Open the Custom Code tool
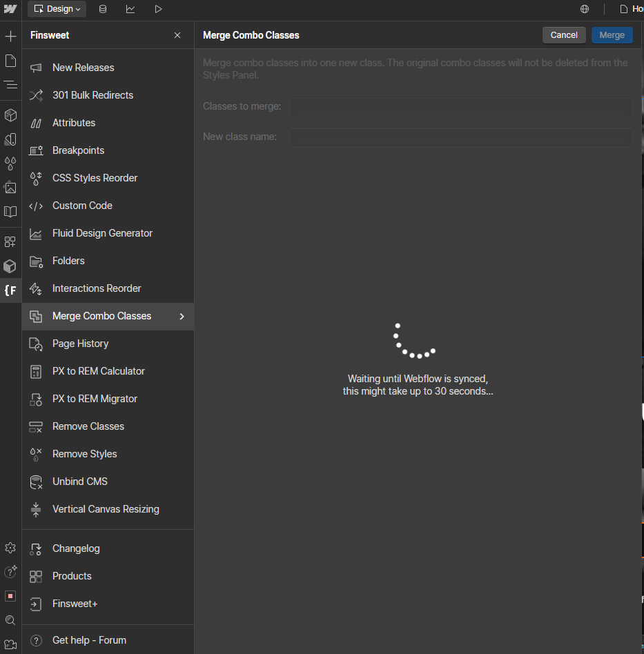This screenshot has height=654, width=644. (108, 206)
